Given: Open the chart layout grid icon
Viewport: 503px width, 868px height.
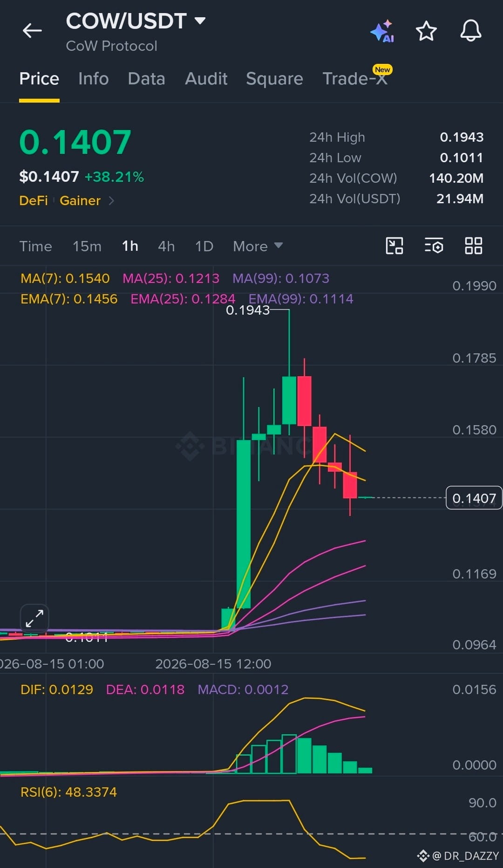Looking at the screenshot, I should pos(473,246).
